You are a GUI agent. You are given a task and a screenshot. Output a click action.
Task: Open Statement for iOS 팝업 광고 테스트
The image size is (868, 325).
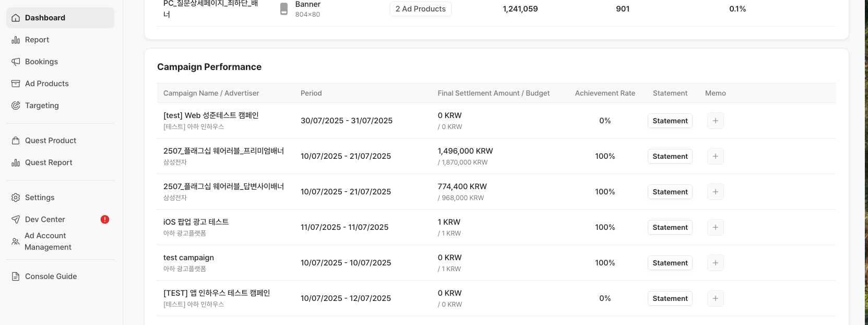(670, 227)
